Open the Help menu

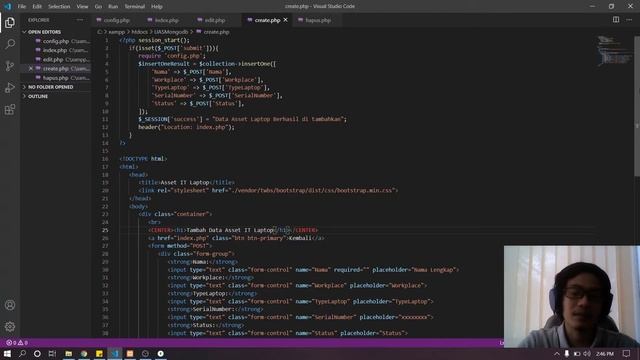pos(157,7)
